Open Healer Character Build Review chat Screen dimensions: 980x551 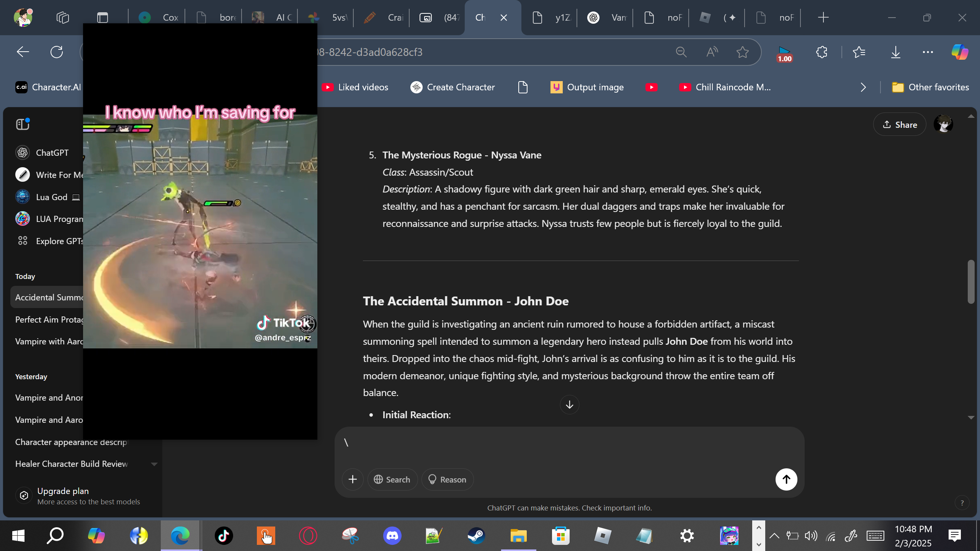(72, 464)
